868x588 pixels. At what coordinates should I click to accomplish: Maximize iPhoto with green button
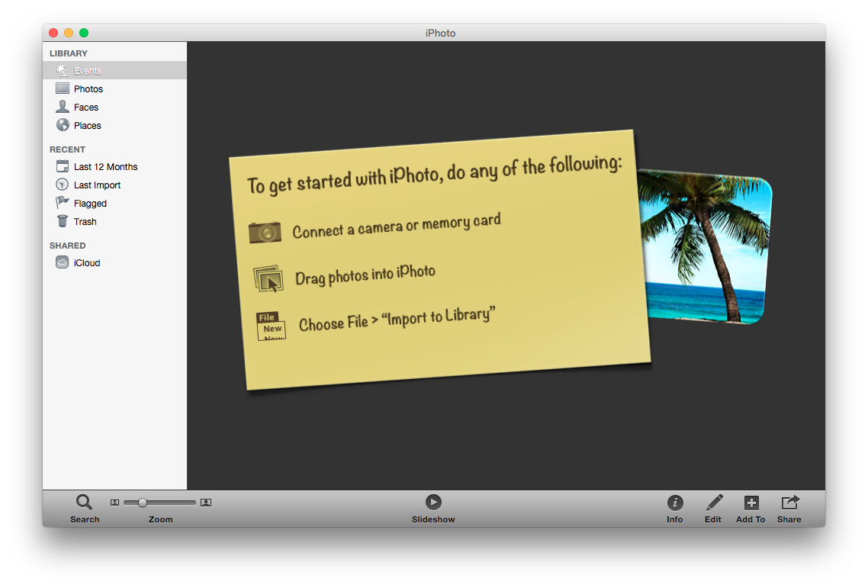pos(84,33)
